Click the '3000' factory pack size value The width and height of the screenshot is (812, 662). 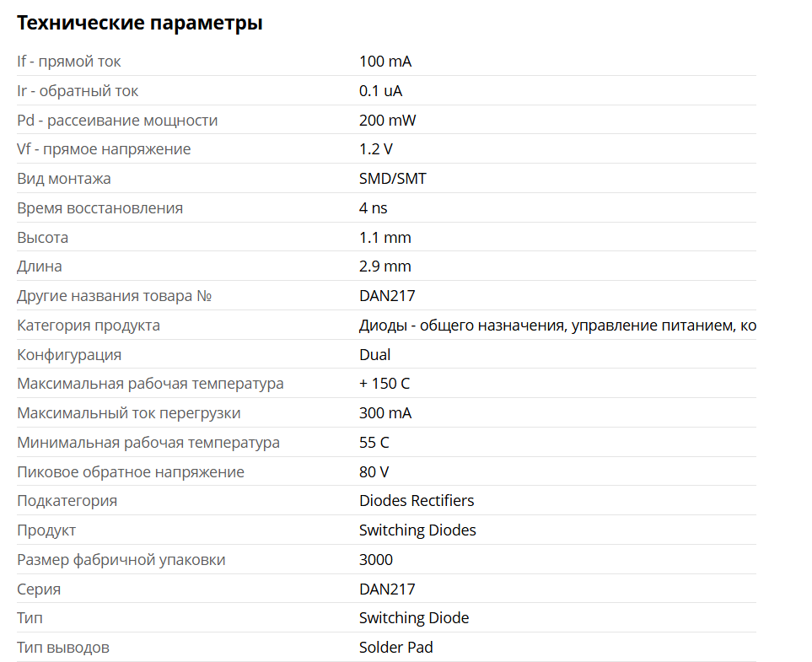(x=376, y=560)
